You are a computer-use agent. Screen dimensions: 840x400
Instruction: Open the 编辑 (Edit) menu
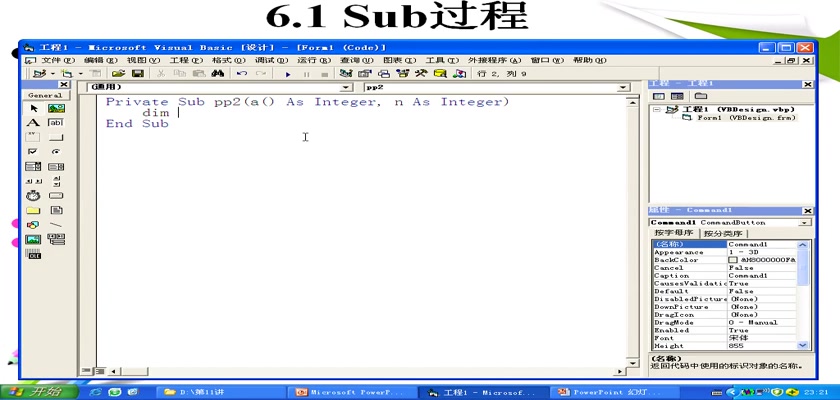(101, 60)
